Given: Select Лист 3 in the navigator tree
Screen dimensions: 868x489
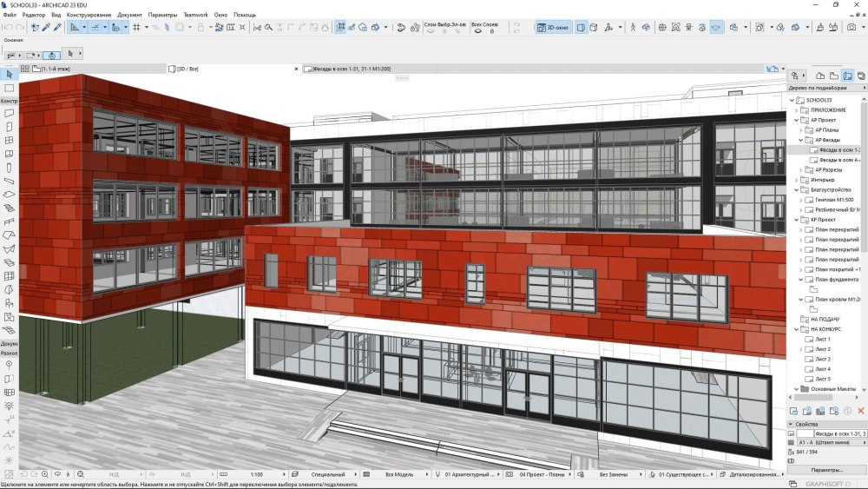Looking at the screenshot, I should click(x=822, y=359).
